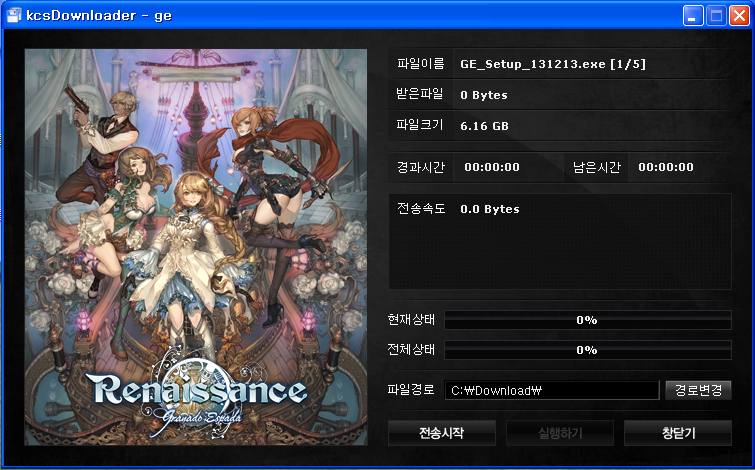
Task: Click the 현재상태 current progress bar
Action: tap(588, 320)
